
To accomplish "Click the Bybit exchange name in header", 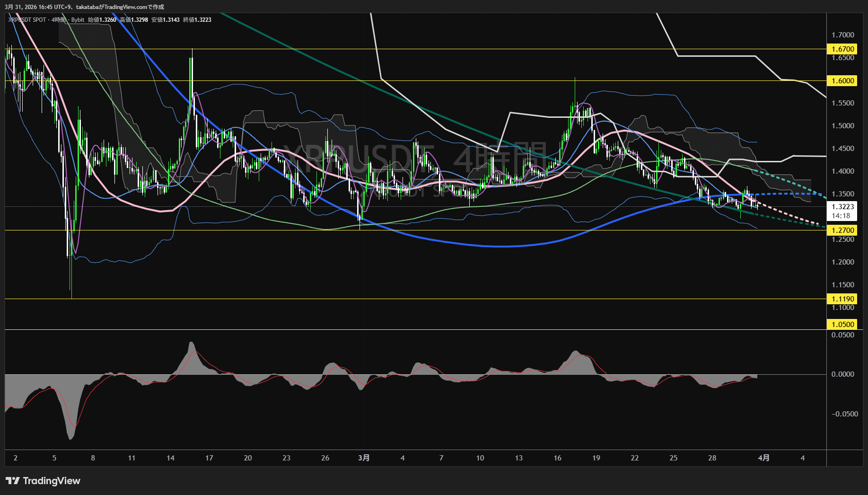I will [78, 20].
